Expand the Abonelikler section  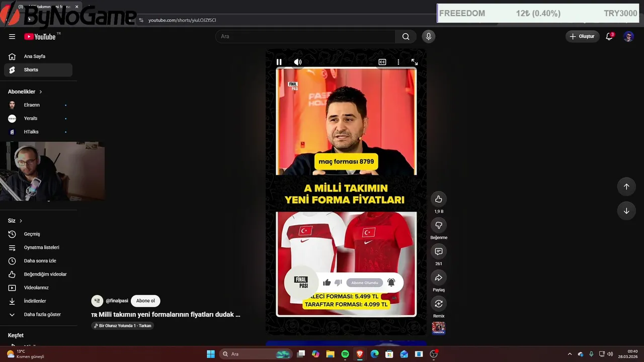(x=25, y=92)
